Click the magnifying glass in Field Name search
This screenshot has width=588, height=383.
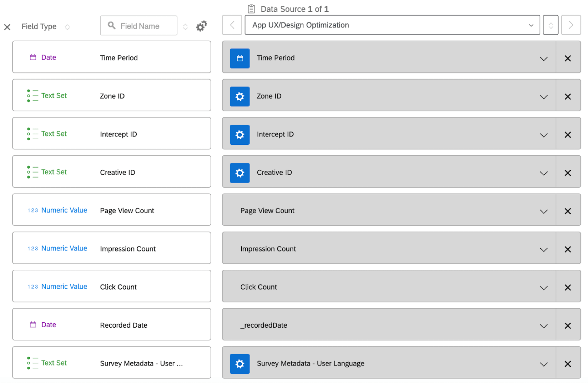[x=111, y=25]
